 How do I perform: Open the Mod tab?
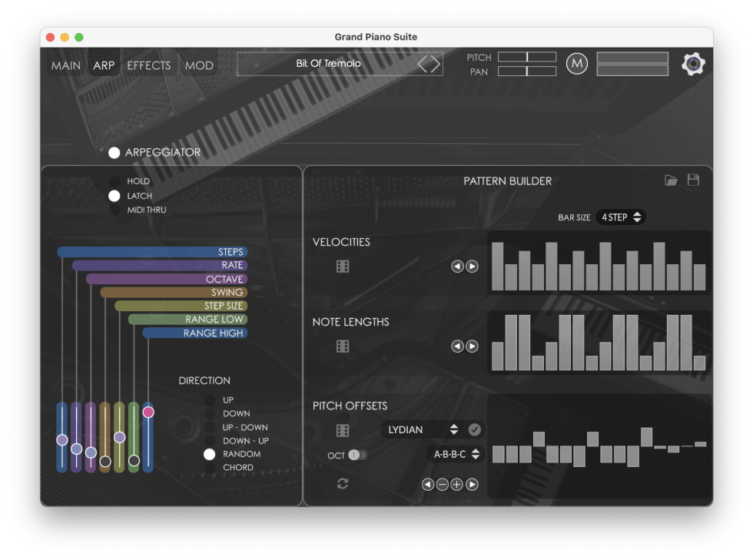pyautogui.click(x=199, y=65)
